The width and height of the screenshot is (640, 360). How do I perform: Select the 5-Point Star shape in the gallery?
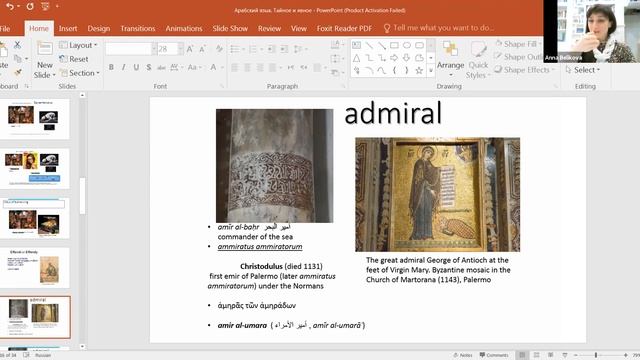[419, 71]
